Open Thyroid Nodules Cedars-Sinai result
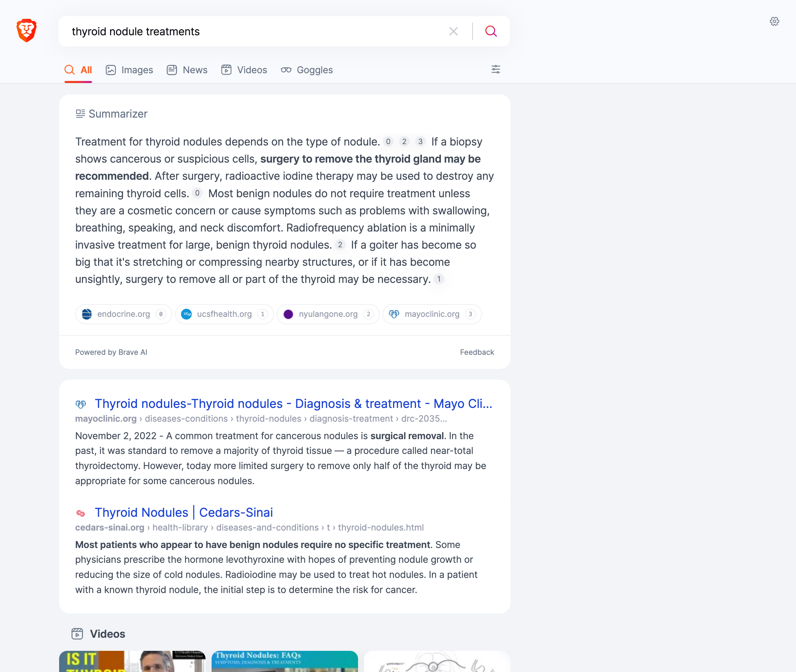The image size is (796, 672). pyautogui.click(x=184, y=512)
